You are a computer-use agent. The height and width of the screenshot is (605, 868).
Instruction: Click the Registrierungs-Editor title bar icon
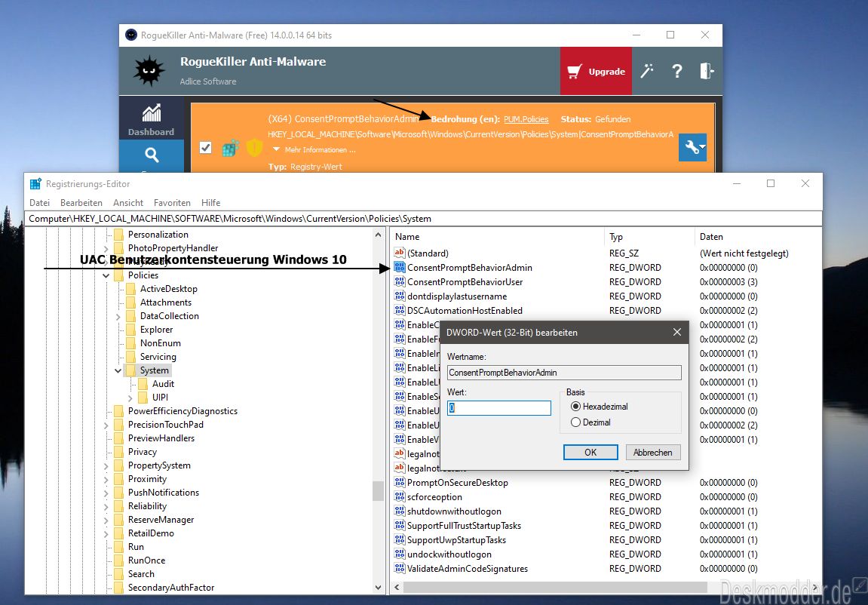click(x=36, y=184)
